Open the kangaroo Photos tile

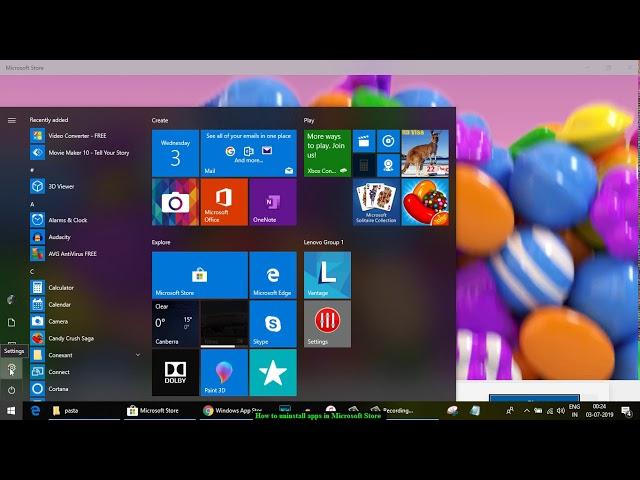point(425,153)
